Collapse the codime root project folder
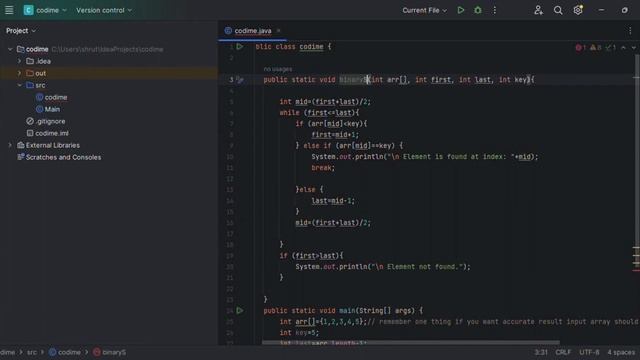This screenshot has width=640, height=360. tap(10, 49)
